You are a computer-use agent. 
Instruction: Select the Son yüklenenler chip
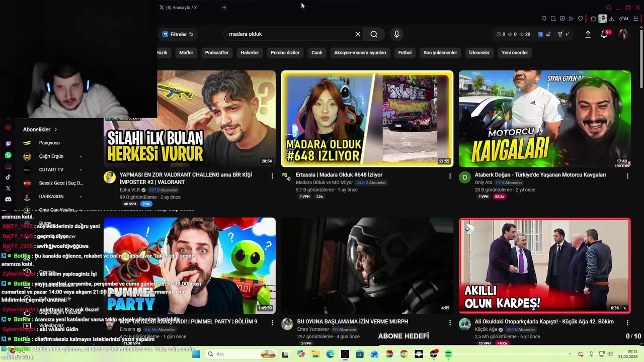(440, 53)
